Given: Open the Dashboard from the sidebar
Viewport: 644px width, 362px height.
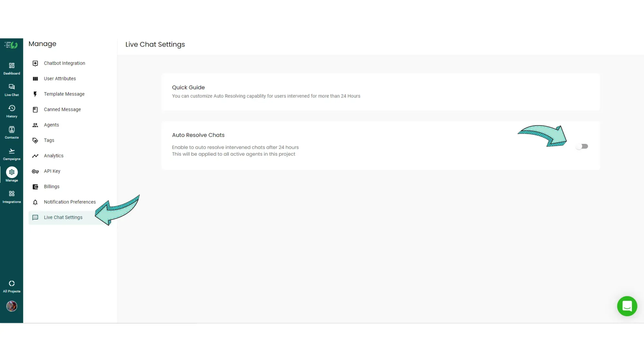Looking at the screenshot, I should [12, 68].
